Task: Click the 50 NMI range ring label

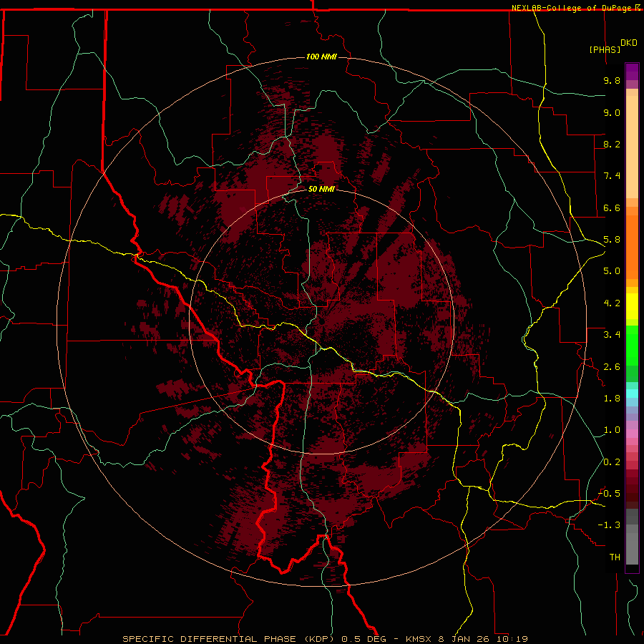Action: (321, 189)
